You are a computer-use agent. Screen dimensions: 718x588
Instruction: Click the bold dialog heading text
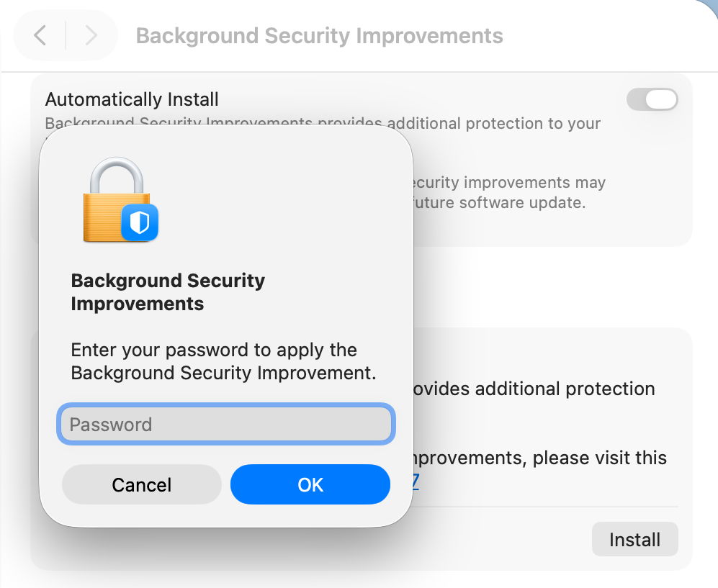pyautogui.click(x=167, y=291)
